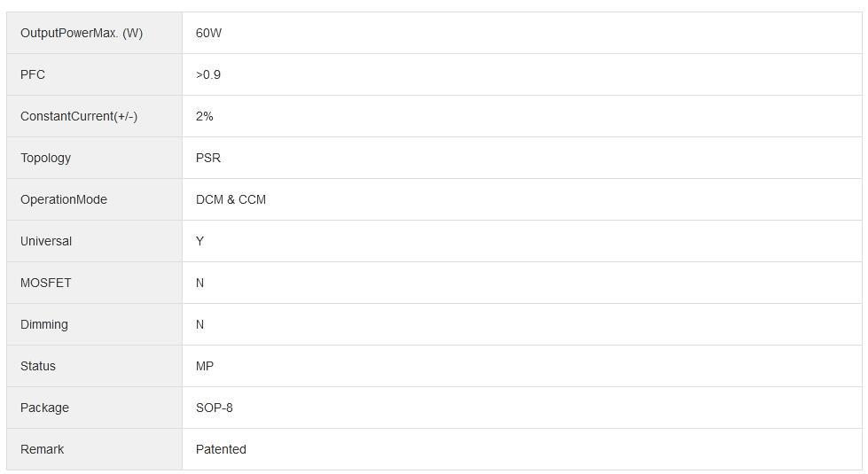The height and width of the screenshot is (474, 868).
Task: Click the MOSFET row label
Action: tap(46, 283)
